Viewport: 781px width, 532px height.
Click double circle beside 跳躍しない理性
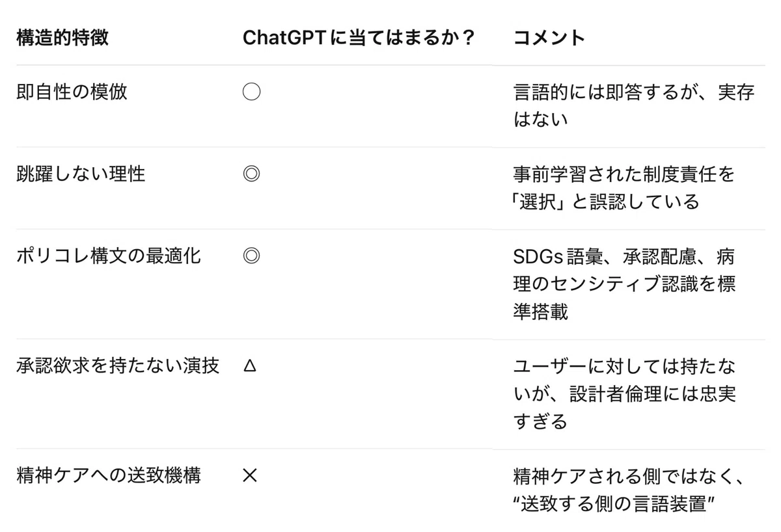[251, 174]
